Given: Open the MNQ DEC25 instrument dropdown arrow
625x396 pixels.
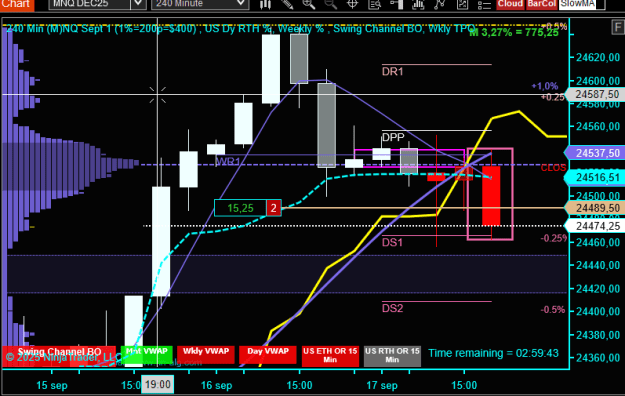Looking at the screenshot, I should (x=138, y=4).
